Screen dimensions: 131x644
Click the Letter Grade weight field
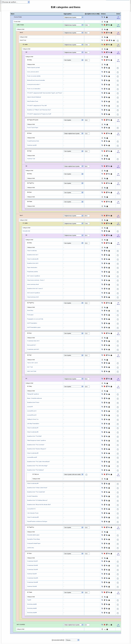87,25
